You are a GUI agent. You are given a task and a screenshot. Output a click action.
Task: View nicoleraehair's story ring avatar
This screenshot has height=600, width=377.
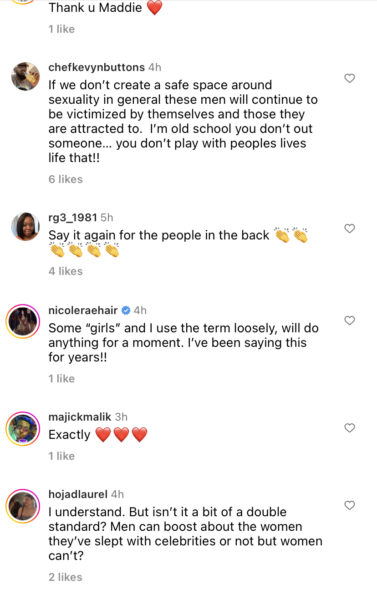point(23,321)
